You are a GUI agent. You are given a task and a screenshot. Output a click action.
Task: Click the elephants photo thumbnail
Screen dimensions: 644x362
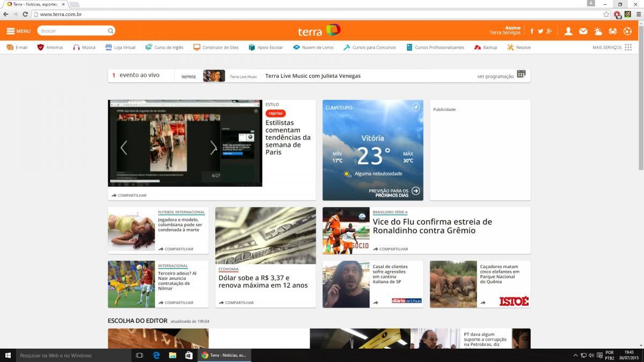[453, 284]
